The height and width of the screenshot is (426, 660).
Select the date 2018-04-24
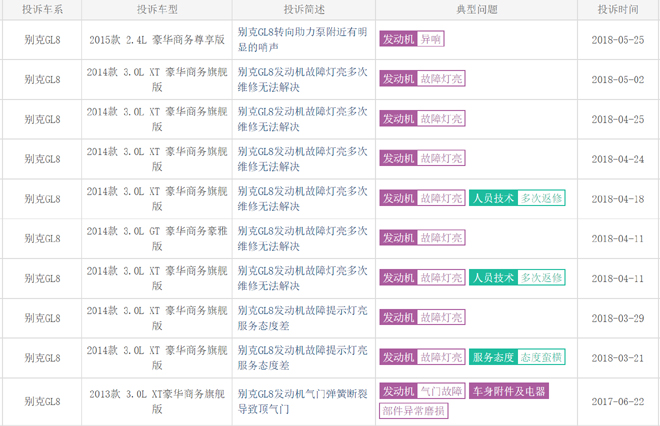pyautogui.click(x=618, y=159)
